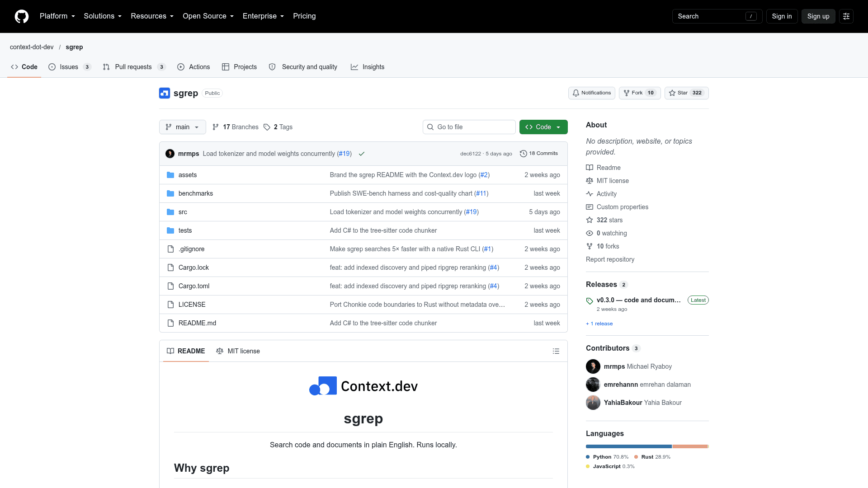Open the README.md file
Viewport: 868px width, 488px height.
197,323
